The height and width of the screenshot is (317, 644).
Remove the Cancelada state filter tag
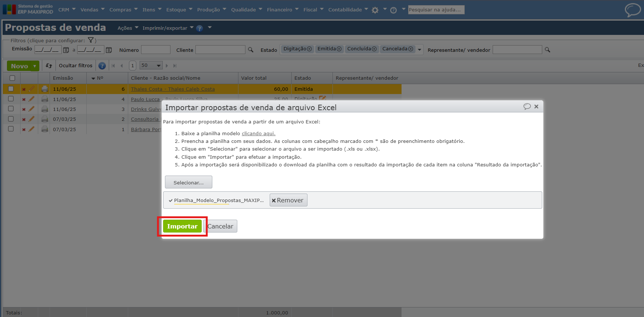coord(411,49)
